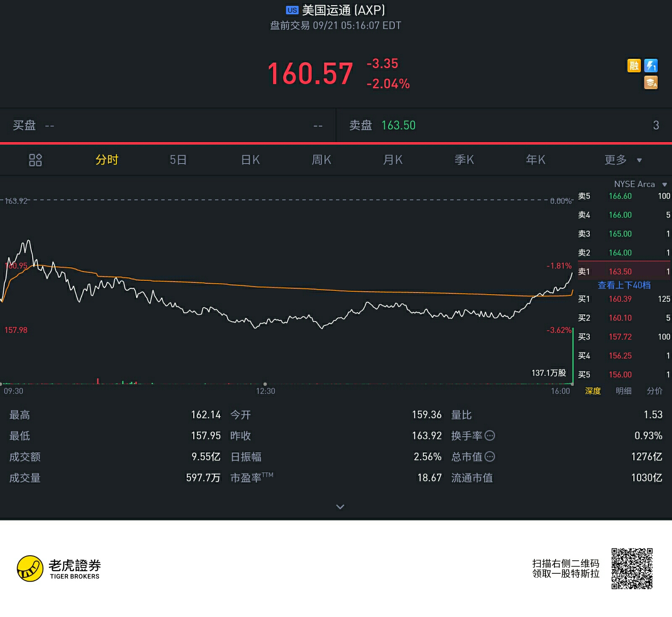Tap the current price 160.57
The width and height of the screenshot is (672, 617).
coord(310,74)
